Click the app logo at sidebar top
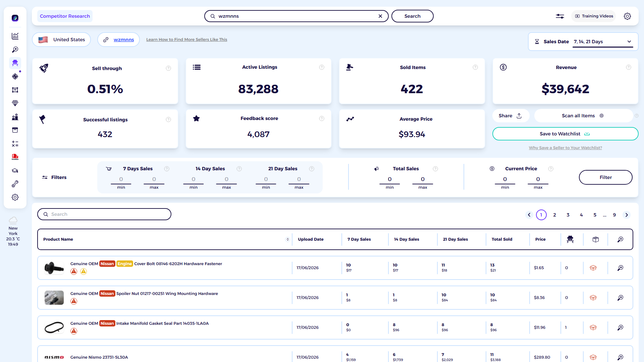This screenshot has width=644, height=362. click(x=15, y=18)
